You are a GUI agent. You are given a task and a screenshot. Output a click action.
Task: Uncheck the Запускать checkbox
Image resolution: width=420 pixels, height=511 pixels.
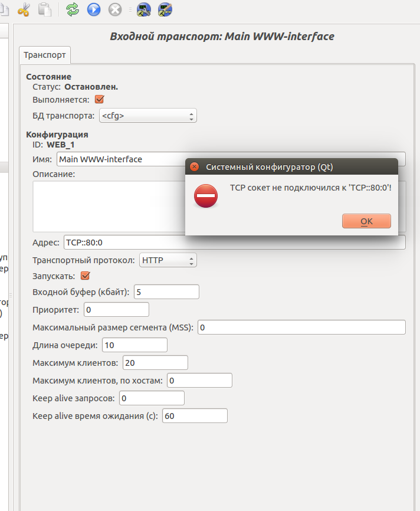tap(85, 276)
